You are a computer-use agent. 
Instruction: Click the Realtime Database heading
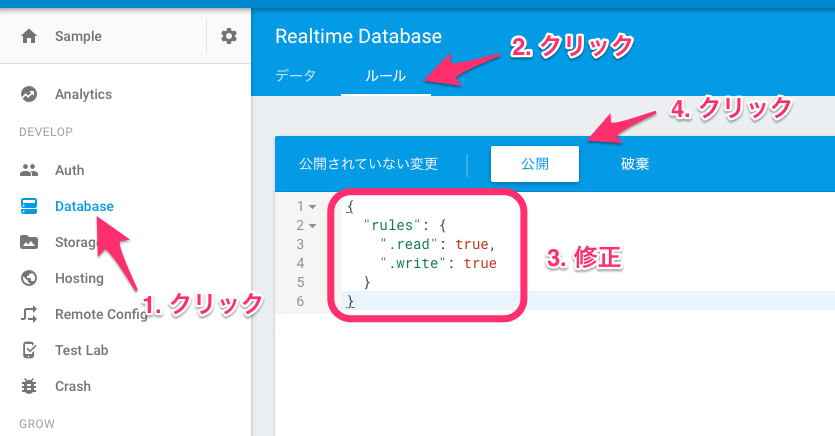tap(358, 36)
